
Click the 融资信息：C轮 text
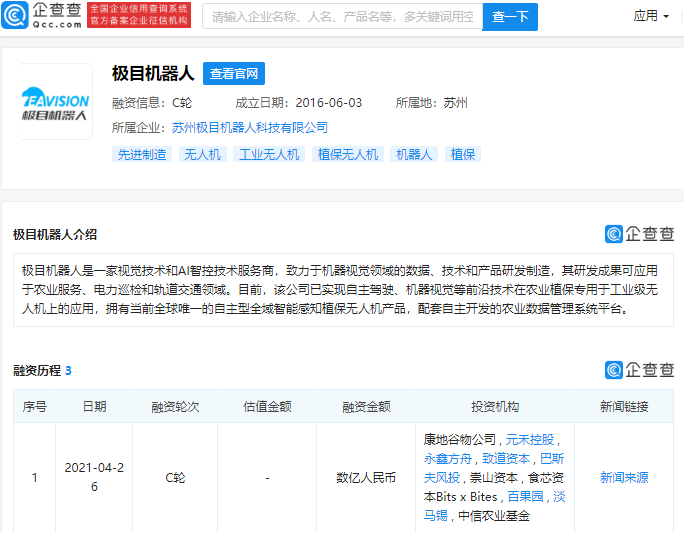tap(152, 103)
